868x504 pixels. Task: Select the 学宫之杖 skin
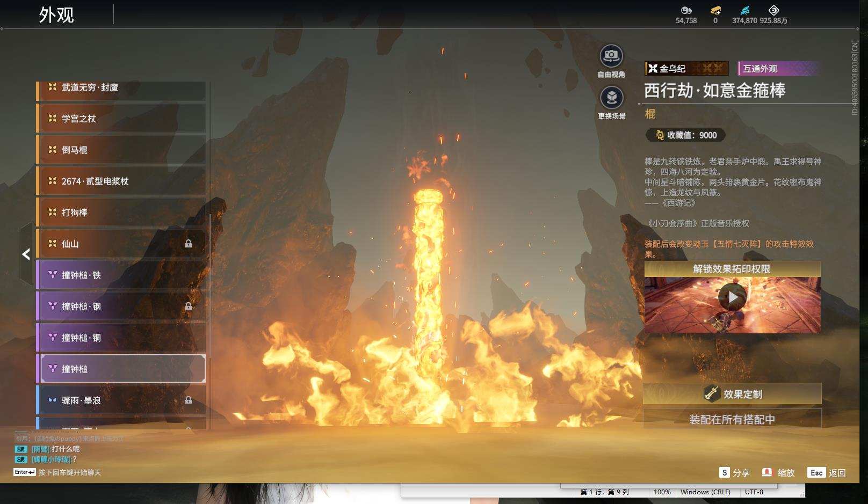coord(121,119)
